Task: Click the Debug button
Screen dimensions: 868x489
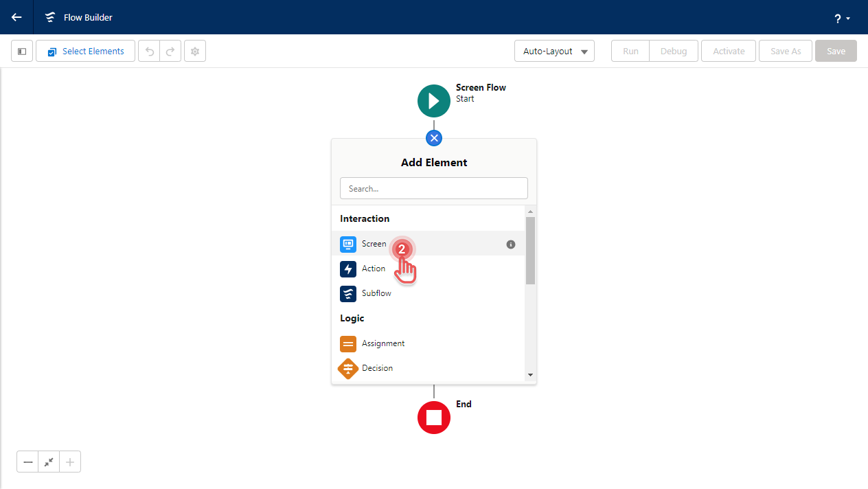Action: 673,51
